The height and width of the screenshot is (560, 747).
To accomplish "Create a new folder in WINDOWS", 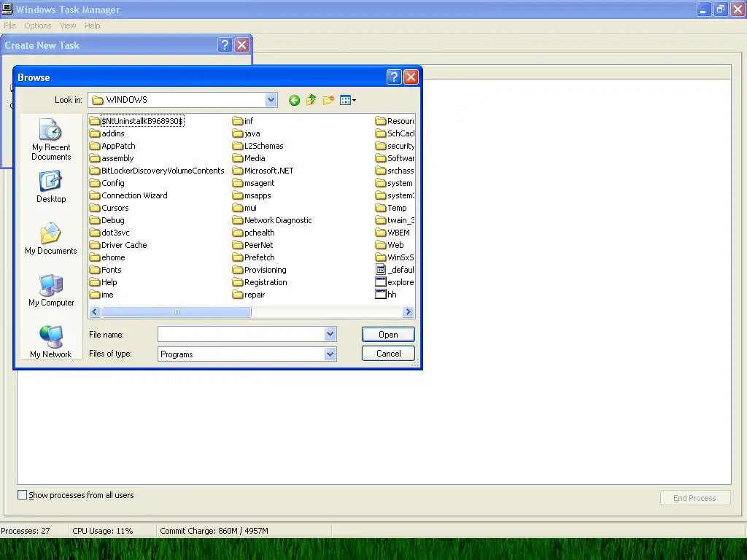I will 328,100.
